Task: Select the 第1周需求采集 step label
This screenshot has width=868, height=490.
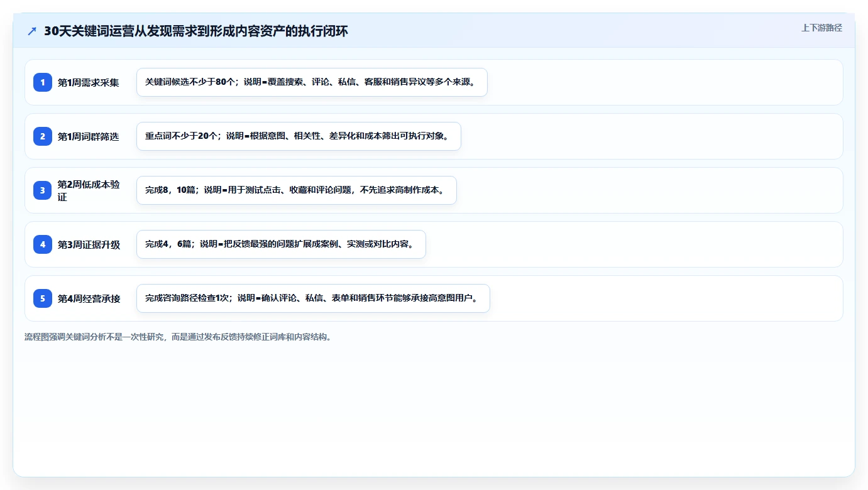Action: point(89,82)
